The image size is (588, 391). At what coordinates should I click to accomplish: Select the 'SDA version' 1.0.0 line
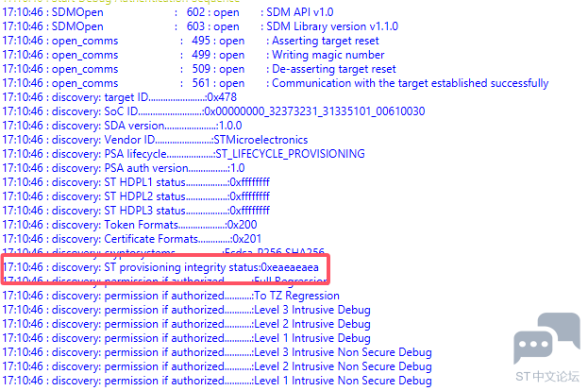123,126
